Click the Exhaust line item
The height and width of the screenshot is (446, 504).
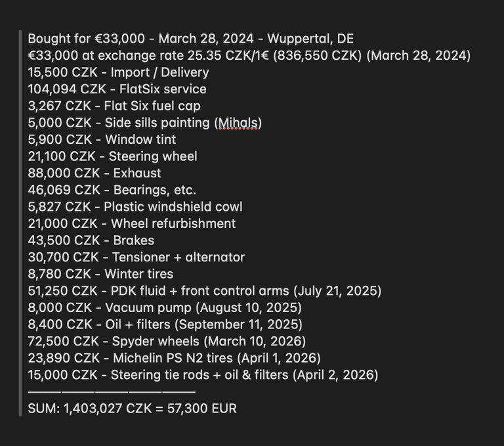pos(94,173)
